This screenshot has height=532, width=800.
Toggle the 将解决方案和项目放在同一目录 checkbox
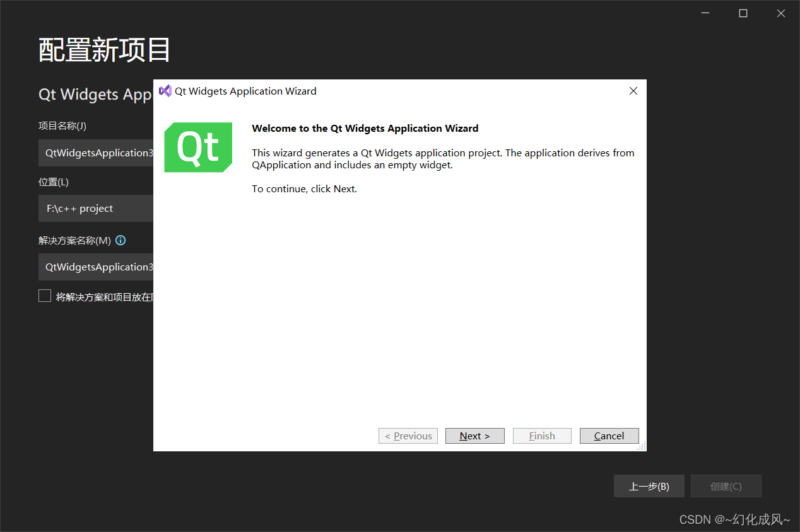tap(45, 296)
